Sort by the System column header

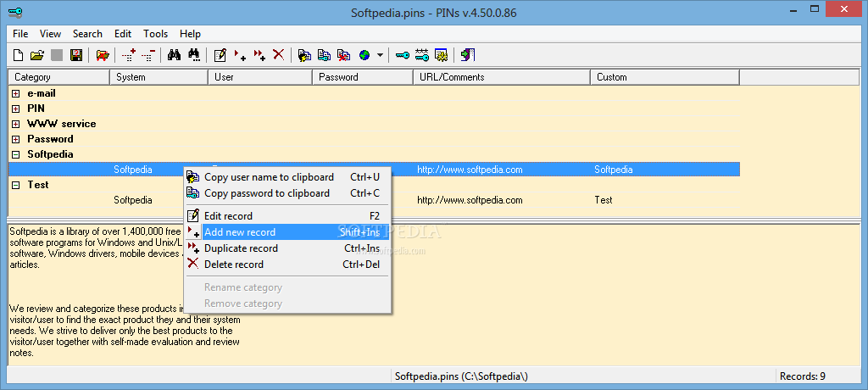(x=159, y=77)
